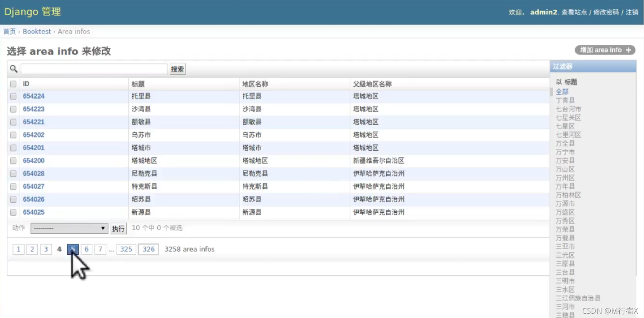Filter by 三江侗族自治县
Viewport: 644px width, 318px height.
tap(578, 298)
